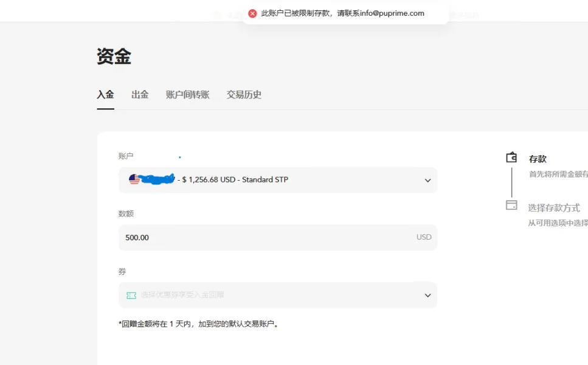Open the account selection dropdown
588x365 pixels.
point(427,179)
